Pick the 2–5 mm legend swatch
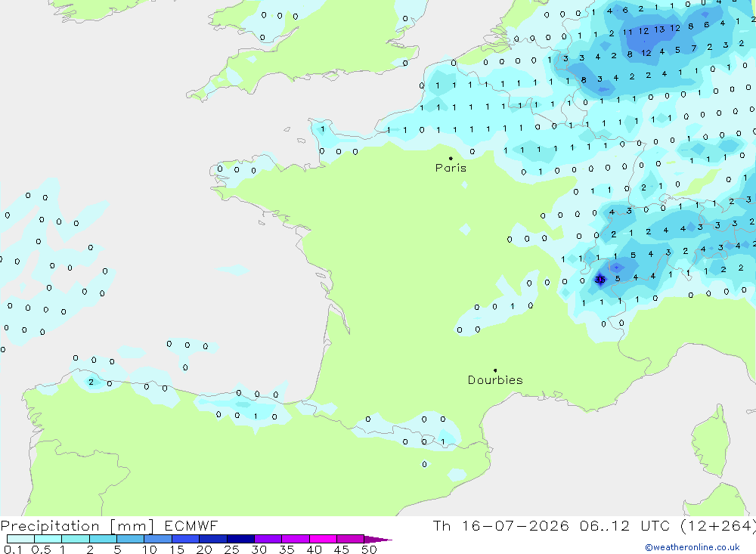Screen dimensions: 756x554 coord(103,539)
